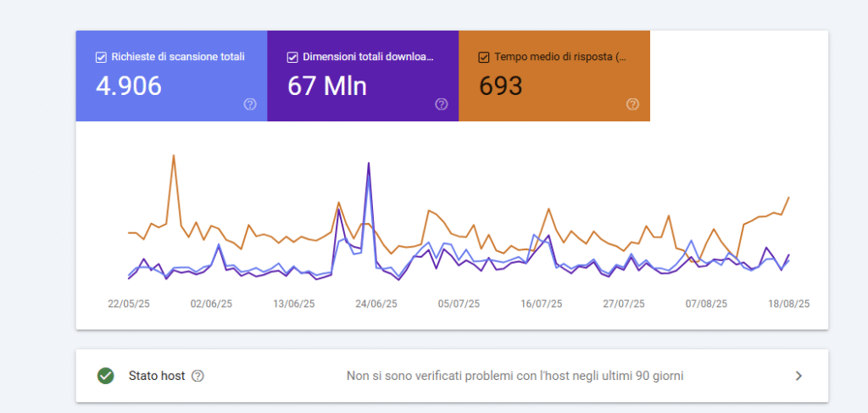Expand Stato host details with right chevron
The image size is (868, 413).
coord(798,376)
